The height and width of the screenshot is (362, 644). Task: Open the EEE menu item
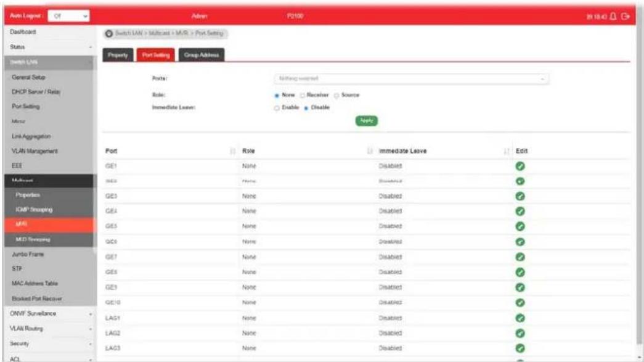point(17,166)
